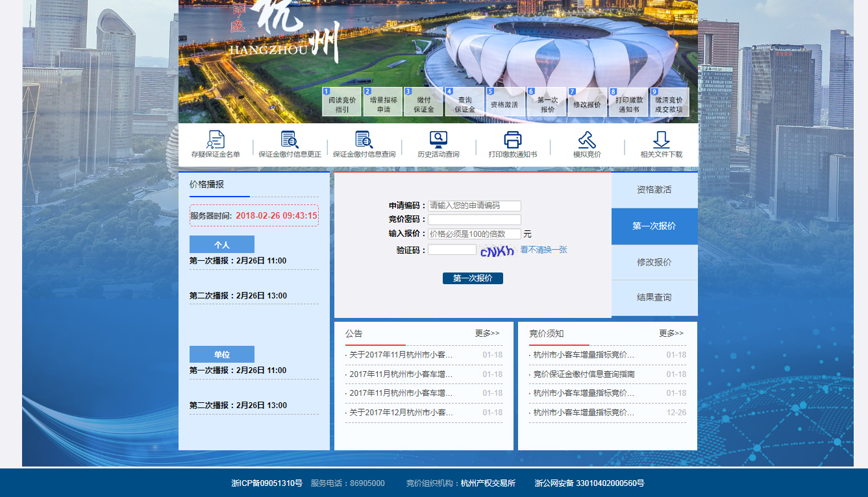Click the 打印缴款通知书 printer icon
Screen dimensions: 868x497
[x=513, y=140]
